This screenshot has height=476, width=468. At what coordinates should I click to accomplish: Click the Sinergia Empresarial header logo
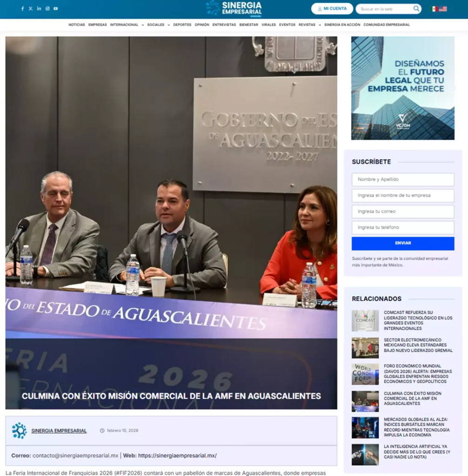click(x=234, y=8)
